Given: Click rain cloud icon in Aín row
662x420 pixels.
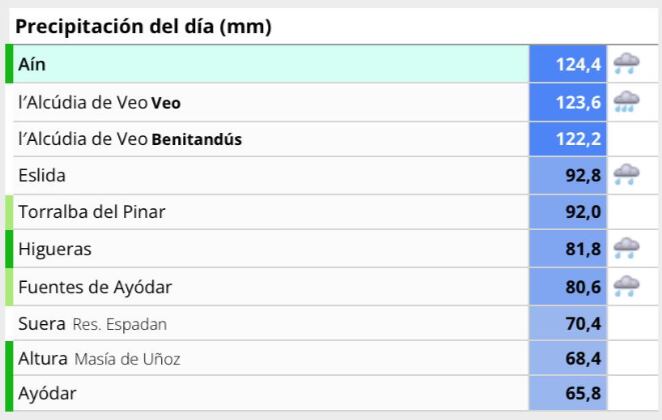Looking at the screenshot, I should click(627, 65).
